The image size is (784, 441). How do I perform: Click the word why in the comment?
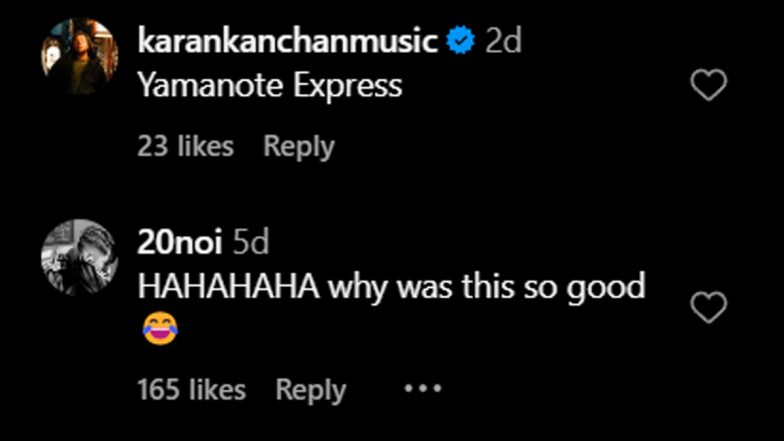coord(358,288)
